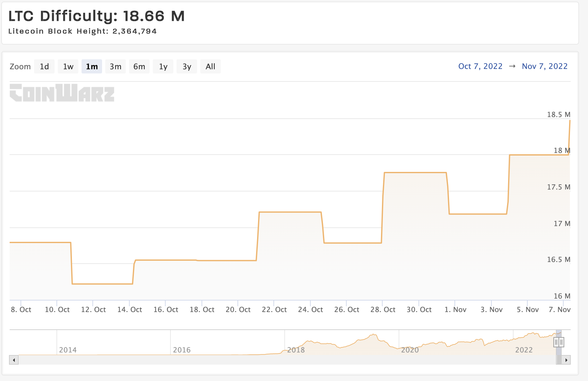The width and height of the screenshot is (588, 381).
Task: Grab the left navigator range handle
Action: 556,342
